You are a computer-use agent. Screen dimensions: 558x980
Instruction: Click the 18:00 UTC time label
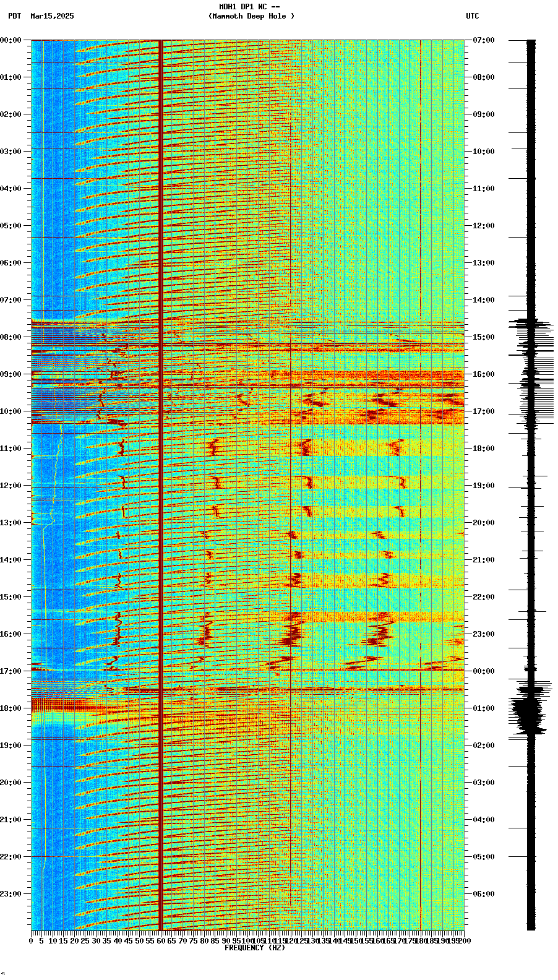click(x=484, y=449)
